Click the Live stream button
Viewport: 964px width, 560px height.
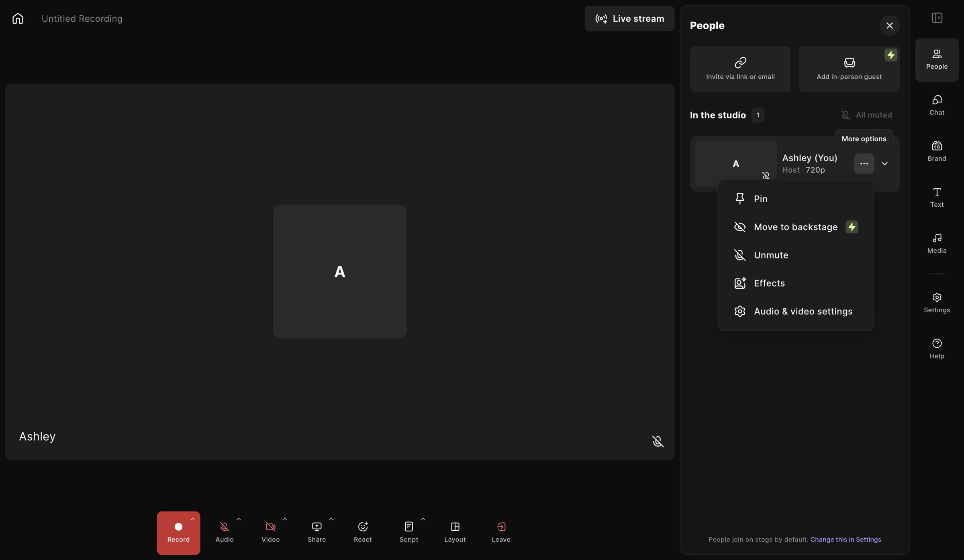[x=629, y=18]
